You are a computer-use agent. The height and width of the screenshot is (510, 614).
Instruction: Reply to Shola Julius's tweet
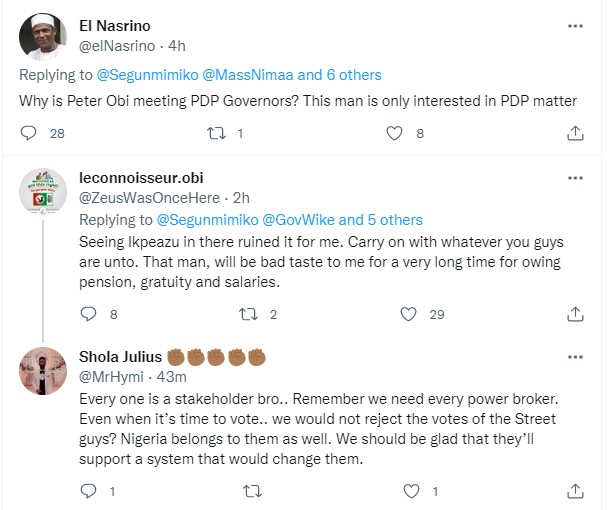pos(86,490)
